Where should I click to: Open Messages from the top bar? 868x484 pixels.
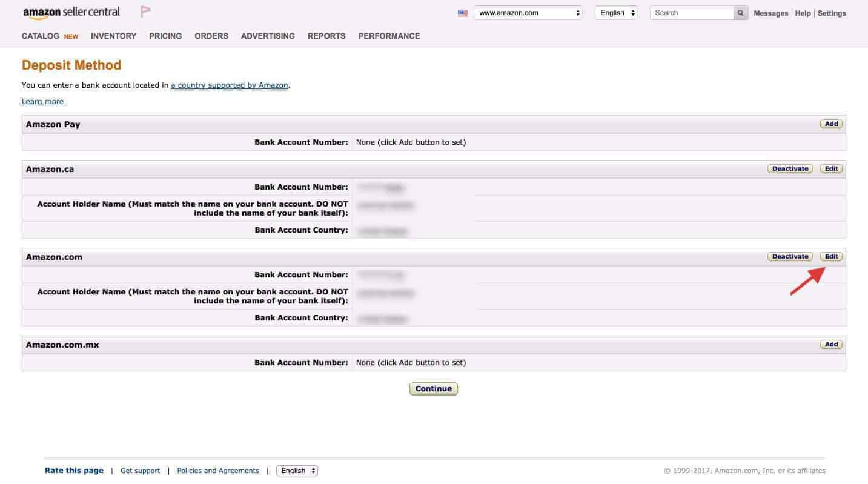770,13
